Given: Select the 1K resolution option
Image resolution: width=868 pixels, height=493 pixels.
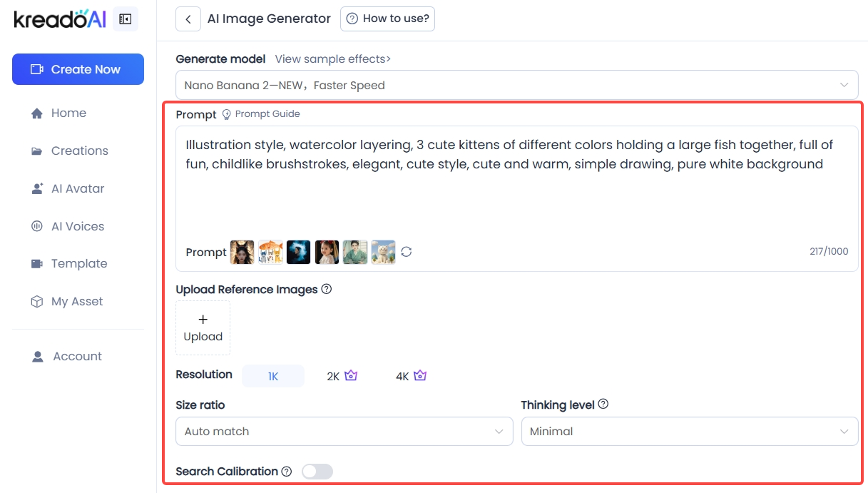Looking at the screenshot, I should (273, 376).
